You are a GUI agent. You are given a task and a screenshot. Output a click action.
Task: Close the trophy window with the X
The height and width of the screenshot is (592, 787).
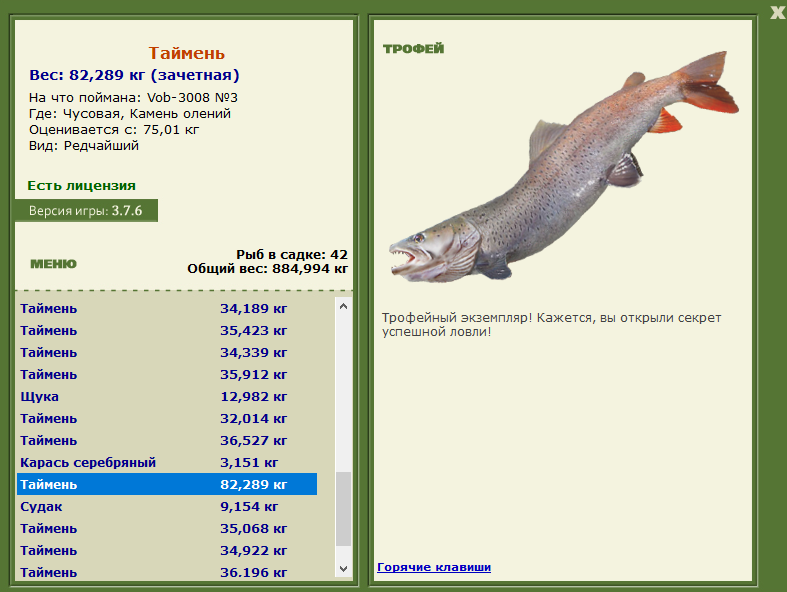point(778,13)
